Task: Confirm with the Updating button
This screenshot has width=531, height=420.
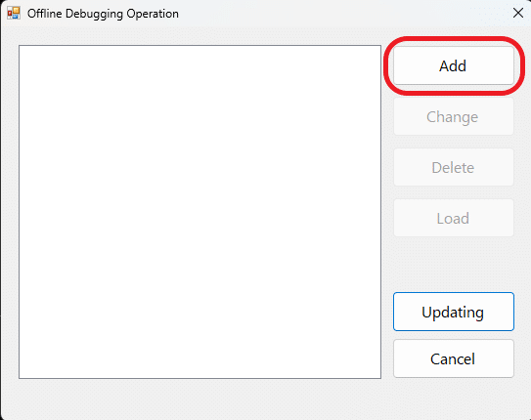Action: pos(454,312)
